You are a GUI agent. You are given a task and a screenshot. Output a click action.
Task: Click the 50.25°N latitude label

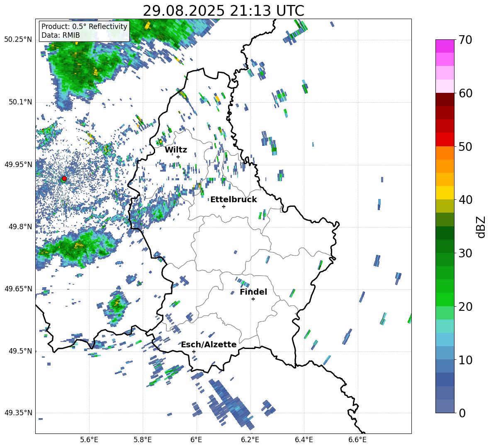point(18,39)
